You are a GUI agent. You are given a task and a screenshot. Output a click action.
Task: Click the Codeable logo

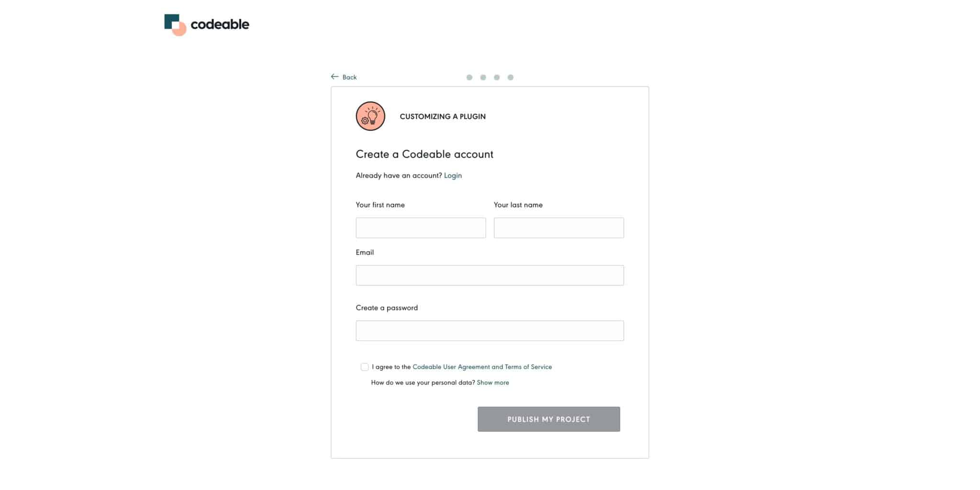click(206, 23)
